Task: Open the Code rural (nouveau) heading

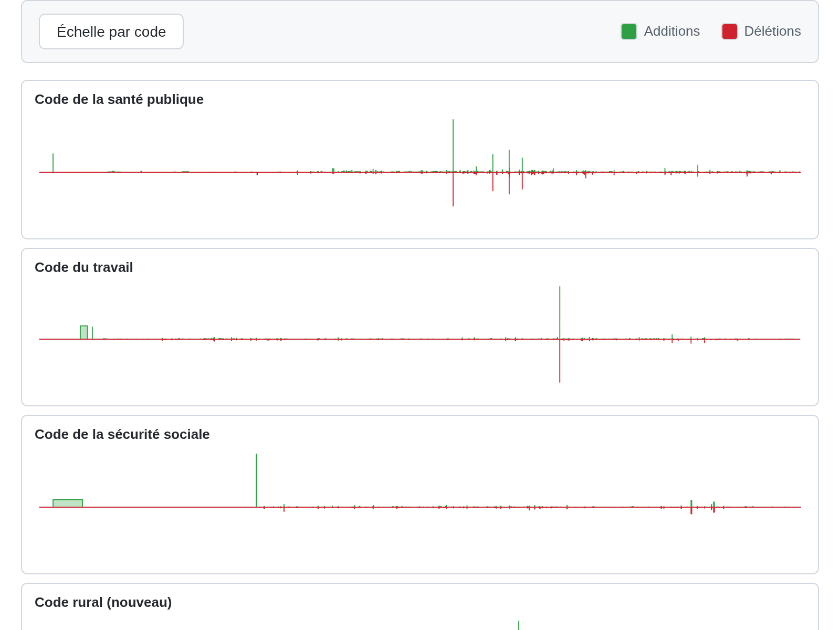Action: 103,603
